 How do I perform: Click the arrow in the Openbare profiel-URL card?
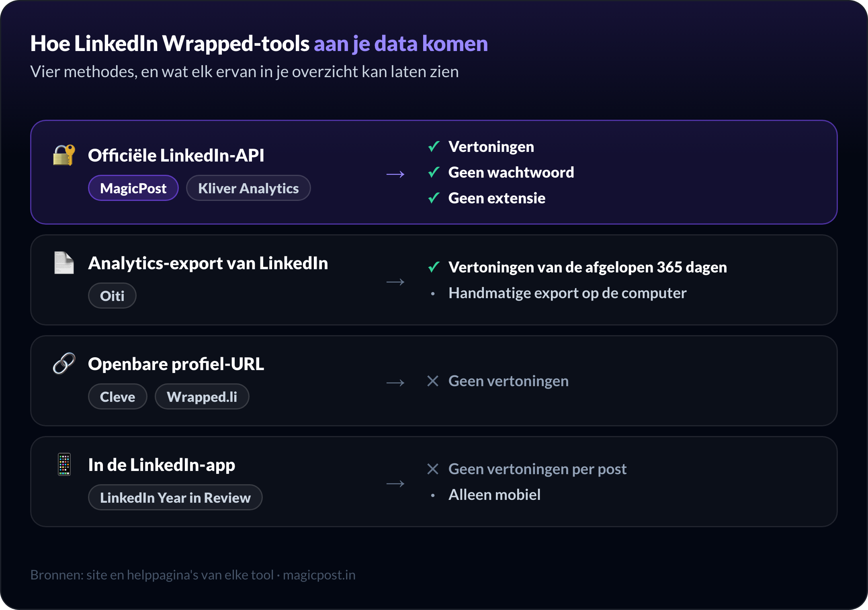395,383
